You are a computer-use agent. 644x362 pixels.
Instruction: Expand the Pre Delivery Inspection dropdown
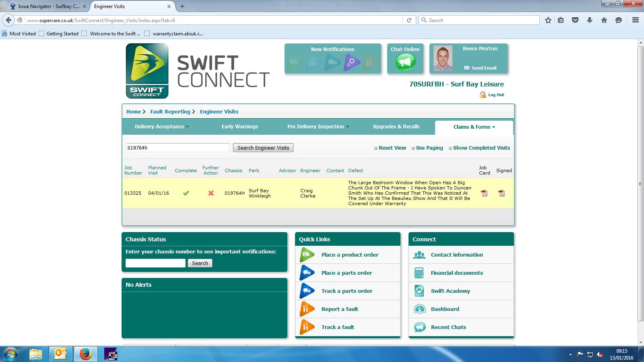tap(318, 127)
